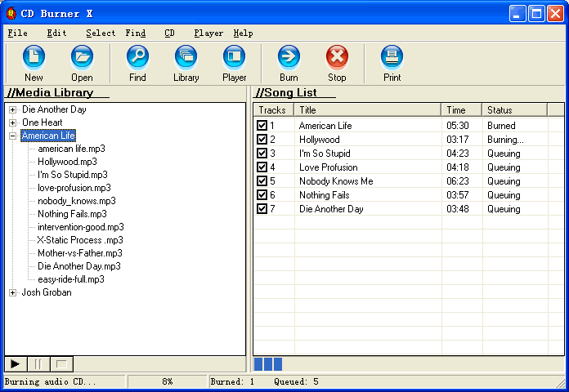Click the Burned status of track 1
Screen dimensions: 569x392
(x=501, y=126)
